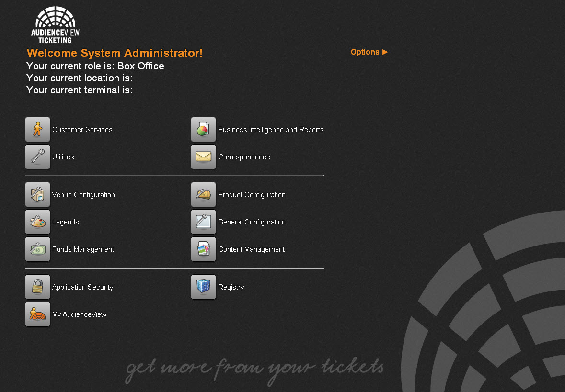Select the 'Your current location is:' line
The image size is (565, 392).
coord(79,78)
